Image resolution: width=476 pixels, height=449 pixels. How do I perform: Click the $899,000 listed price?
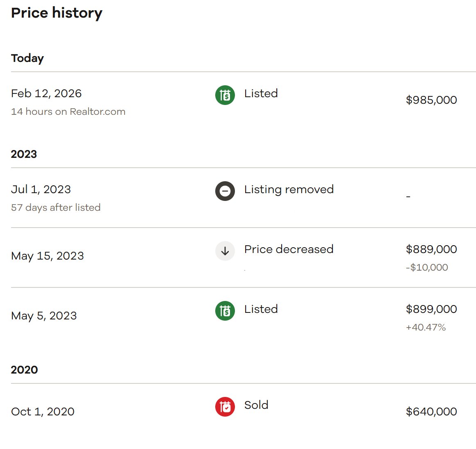tap(431, 309)
